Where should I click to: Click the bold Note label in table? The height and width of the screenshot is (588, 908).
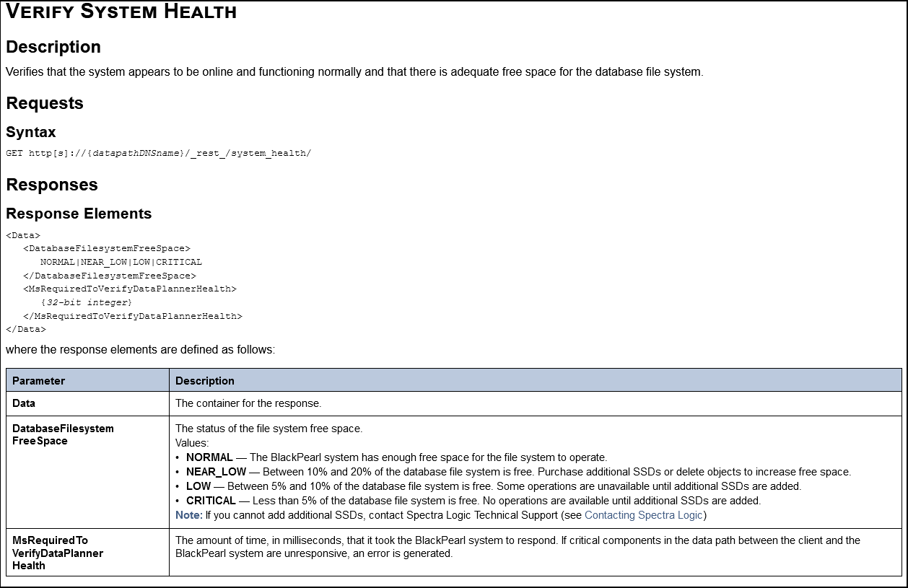coord(189,515)
